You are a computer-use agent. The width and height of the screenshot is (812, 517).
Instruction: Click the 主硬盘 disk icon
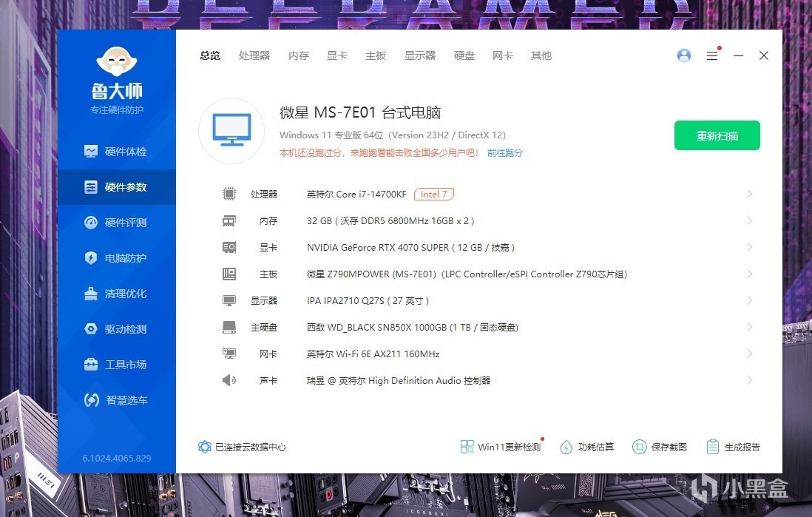click(229, 328)
